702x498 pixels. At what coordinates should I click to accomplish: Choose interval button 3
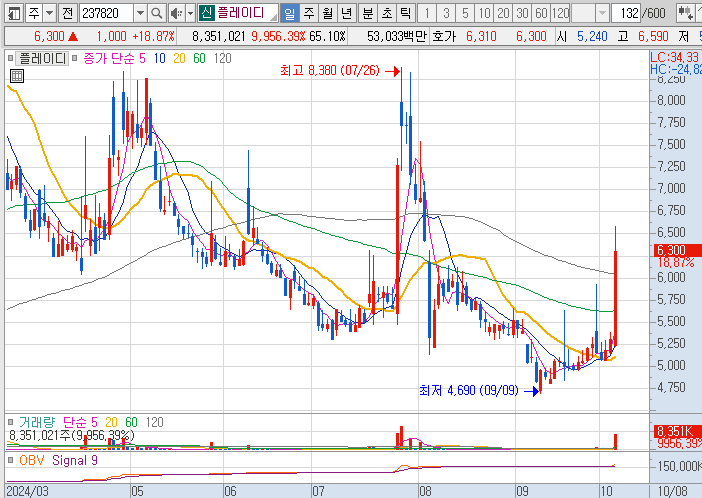(446, 13)
